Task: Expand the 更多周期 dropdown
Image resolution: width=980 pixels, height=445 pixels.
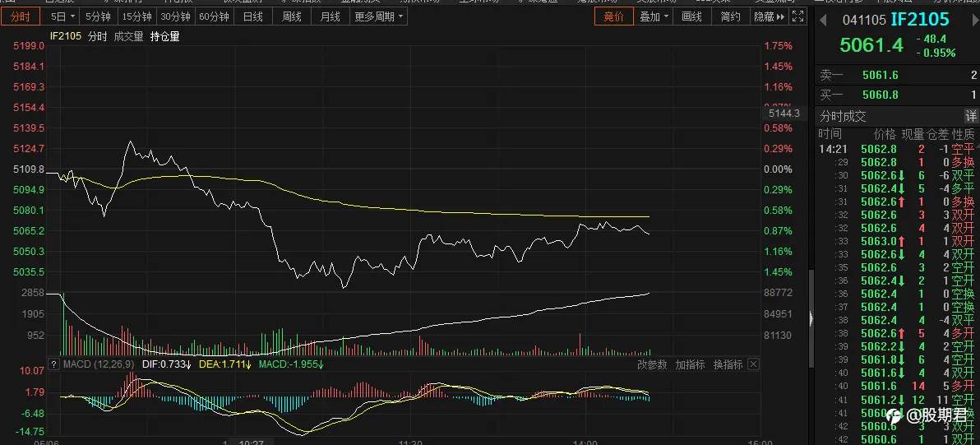Action: pyautogui.click(x=379, y=17)
